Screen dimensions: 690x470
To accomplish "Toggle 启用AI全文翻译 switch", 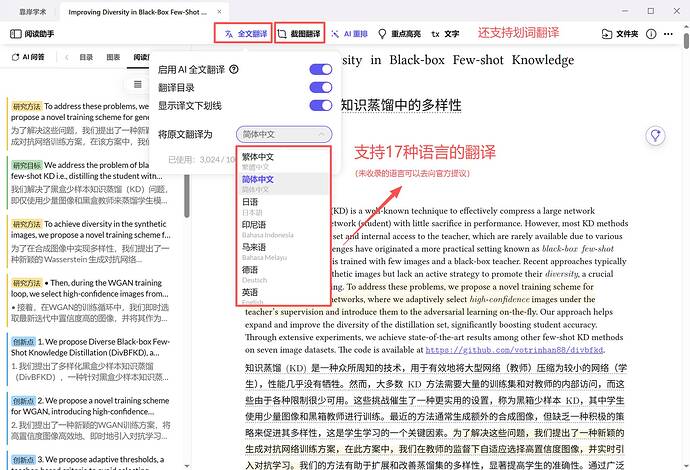I will point(321,70).
